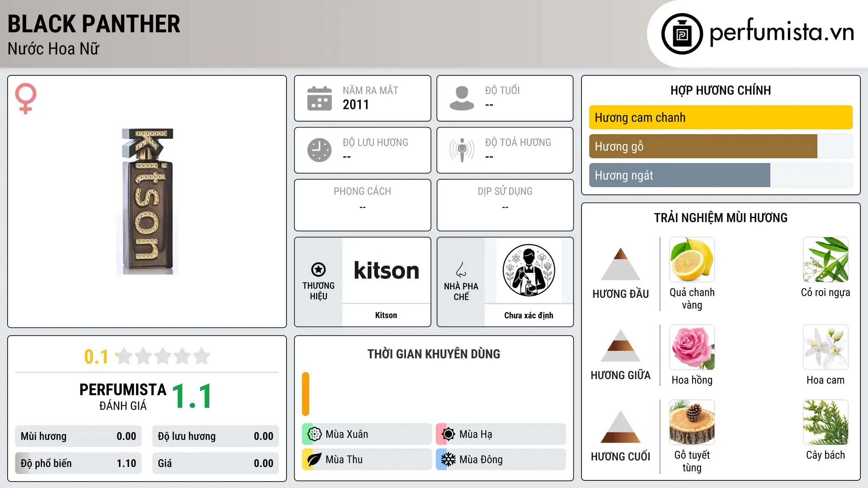The image size is (868, 488).
Task: Select the Mùa Xuân season button
Action: 367,434
